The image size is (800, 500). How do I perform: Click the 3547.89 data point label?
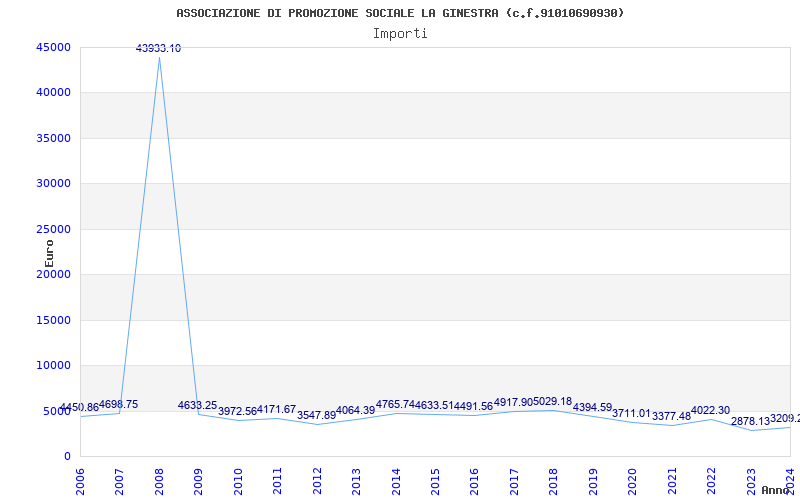click(316, 415)
